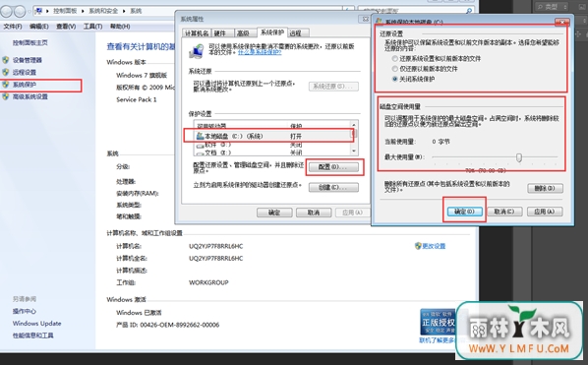
Task: Confirm with 确定(O) in protection config dialog
Action: pos(465,212)
